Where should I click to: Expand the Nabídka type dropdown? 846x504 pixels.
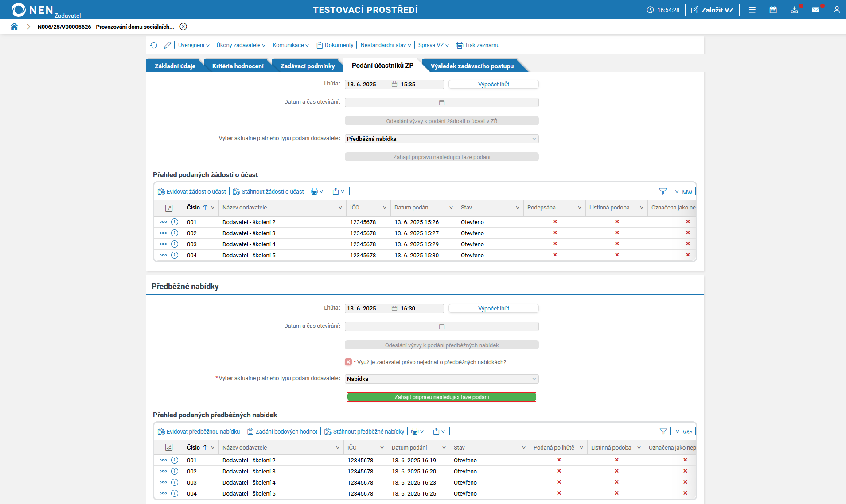(442, 379)
